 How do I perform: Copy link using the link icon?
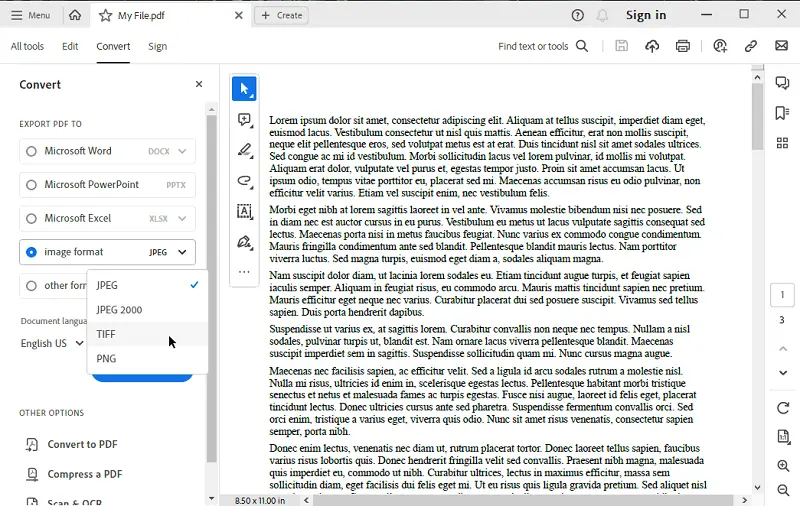pos(751,46)
